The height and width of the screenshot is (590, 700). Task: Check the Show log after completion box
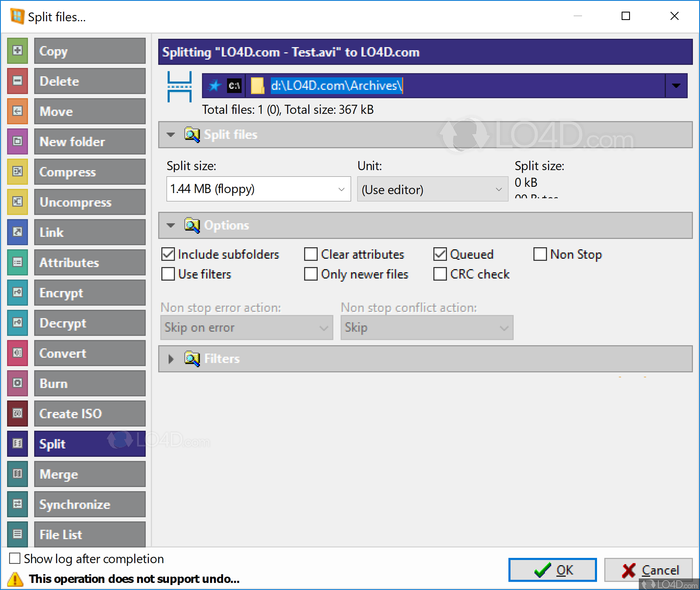(14, 558)
